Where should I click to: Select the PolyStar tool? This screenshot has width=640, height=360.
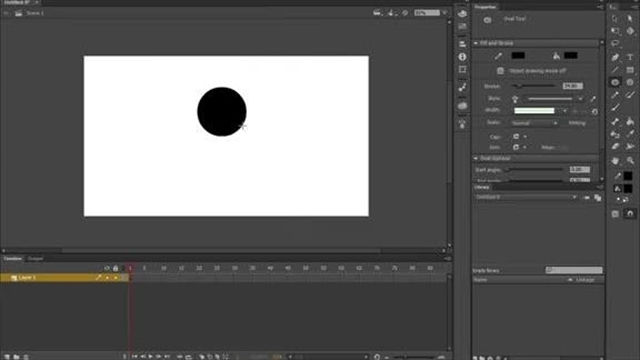[630, 82]
